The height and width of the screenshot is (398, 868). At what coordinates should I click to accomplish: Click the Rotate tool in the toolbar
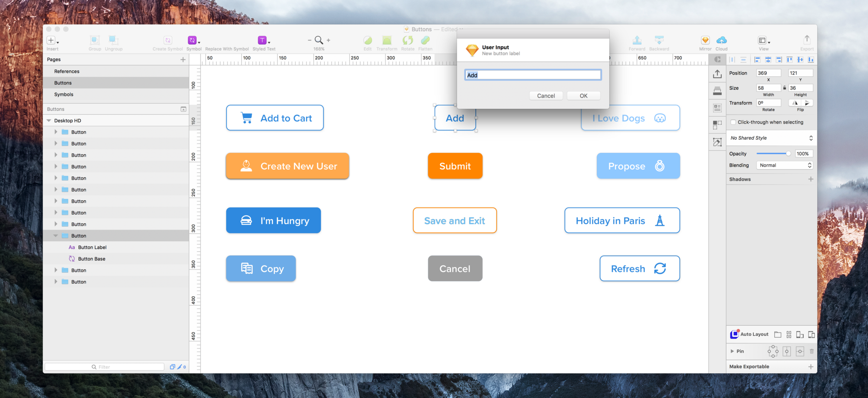point(408,40)
